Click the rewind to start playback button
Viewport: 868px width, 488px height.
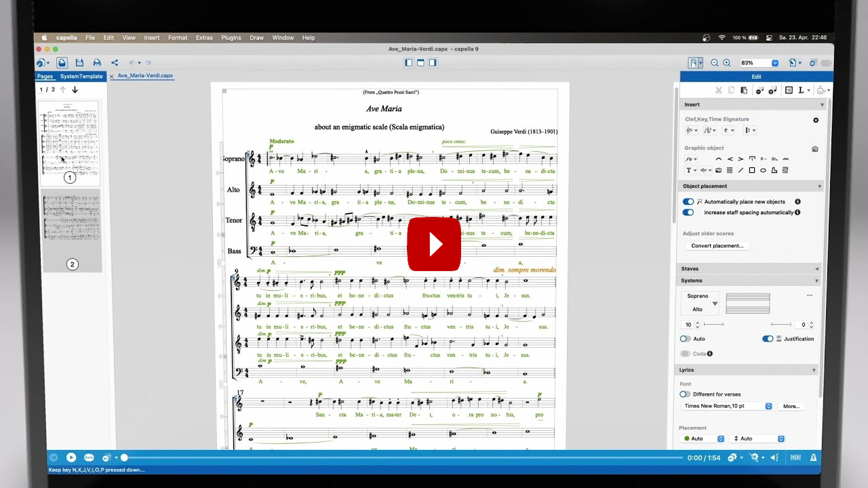point(54,457)
